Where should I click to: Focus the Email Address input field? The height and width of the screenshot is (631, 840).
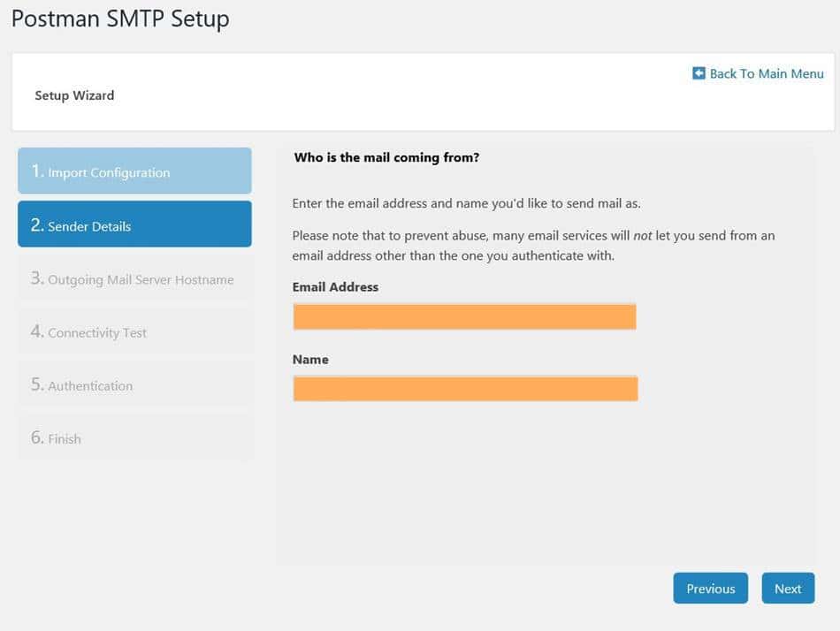pos(464,316)
